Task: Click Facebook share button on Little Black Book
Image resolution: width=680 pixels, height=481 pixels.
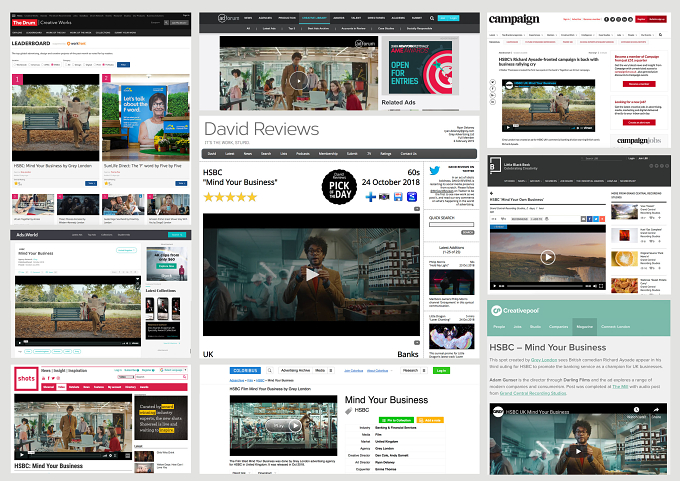Action: pos(589,219)
